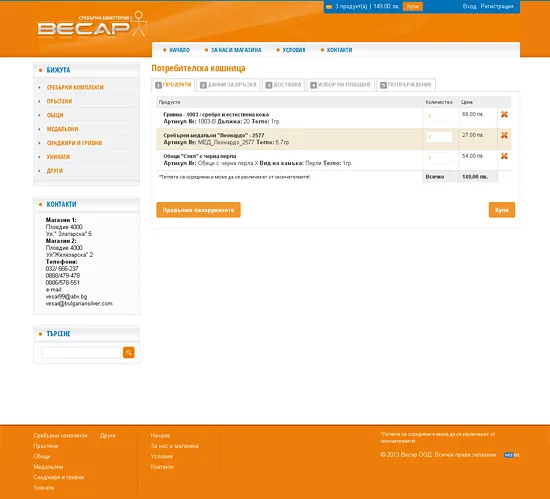Switch to Избор на плащане tab

(x=341, y=85)
